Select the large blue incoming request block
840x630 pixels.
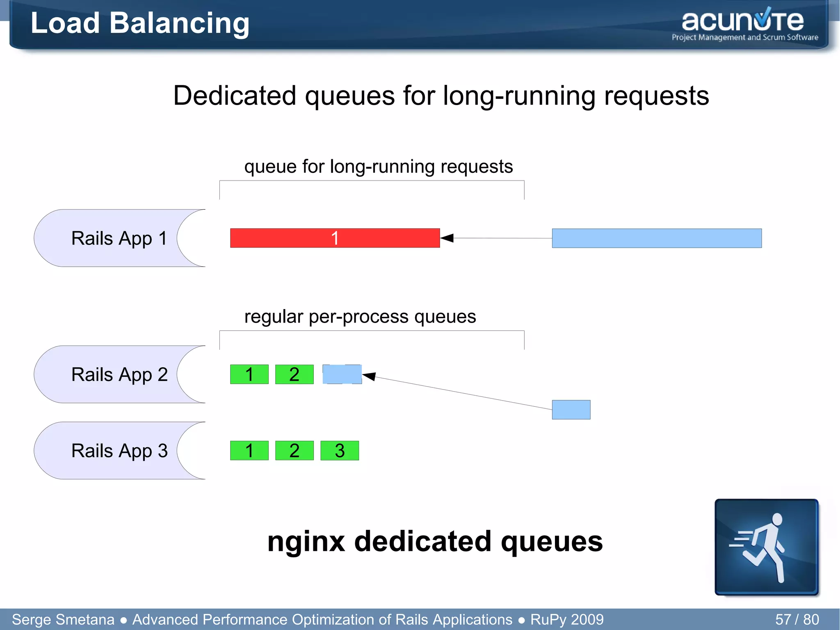point(656,238)
